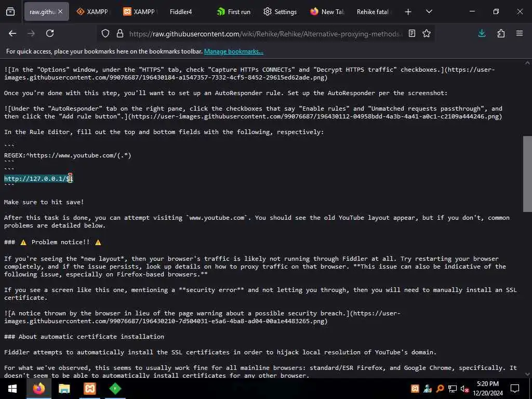Click the scrollbar up arrow
Image resolution: width=532 pixels, height=399 pixels.
(x=527, y=63)
